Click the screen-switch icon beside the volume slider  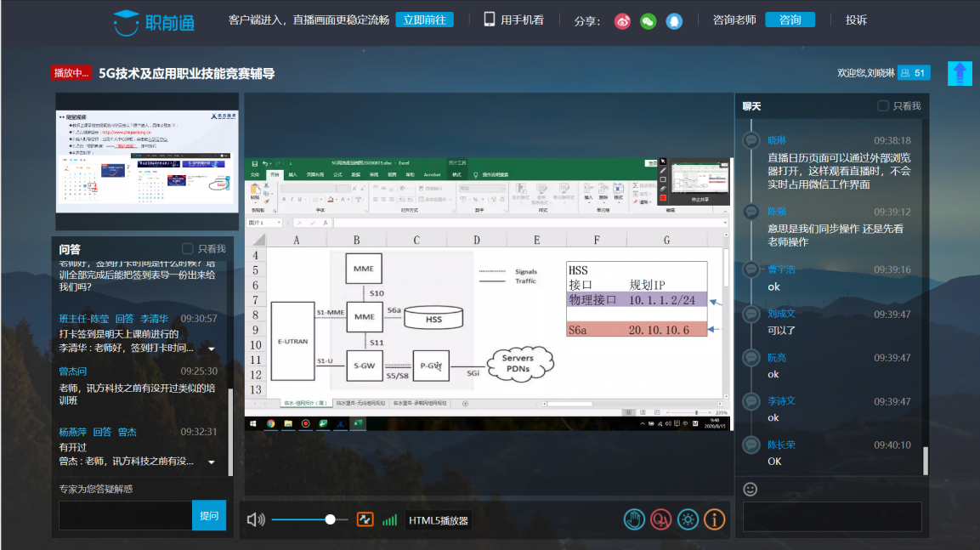[x=365, y=519]
